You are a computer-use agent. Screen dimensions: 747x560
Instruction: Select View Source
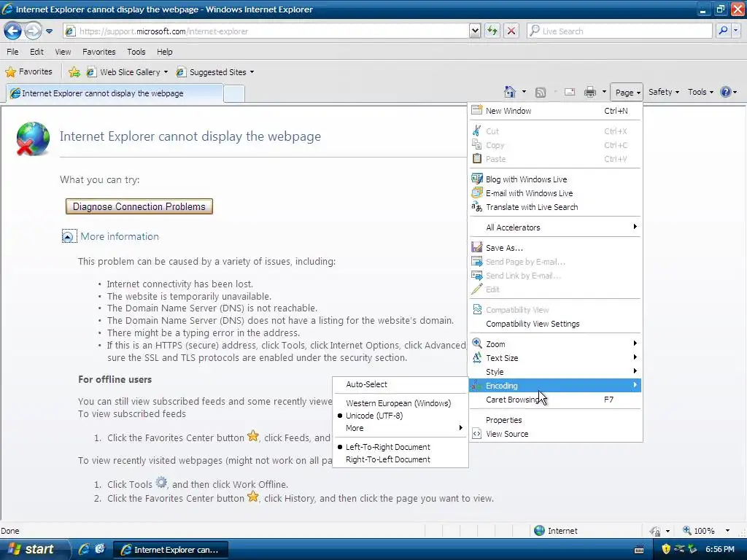tap(555, 434)
